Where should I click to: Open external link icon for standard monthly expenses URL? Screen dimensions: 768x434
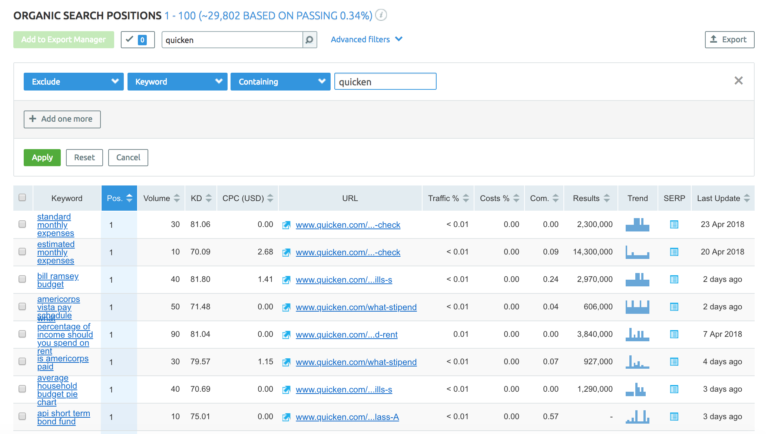286,225
